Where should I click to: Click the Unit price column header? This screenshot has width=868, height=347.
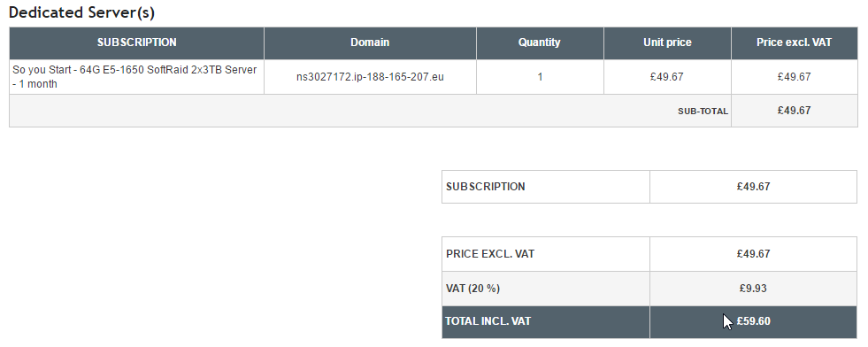coord(667,42)
